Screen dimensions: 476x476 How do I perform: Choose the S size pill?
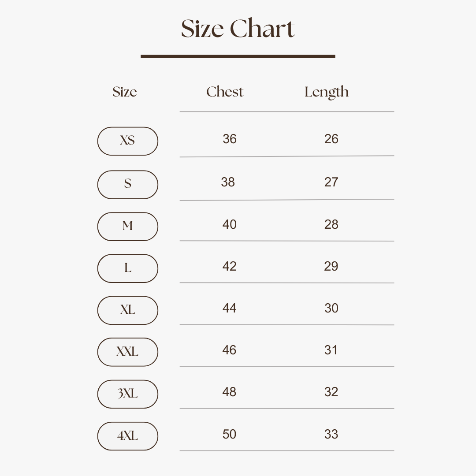(x=127, y=184)
